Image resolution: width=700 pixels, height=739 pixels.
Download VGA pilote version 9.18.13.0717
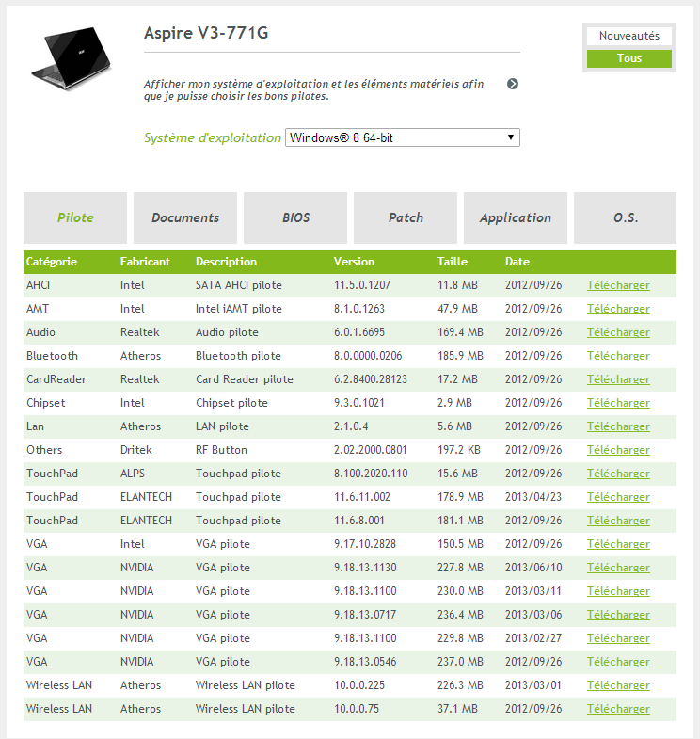[618, 616]
